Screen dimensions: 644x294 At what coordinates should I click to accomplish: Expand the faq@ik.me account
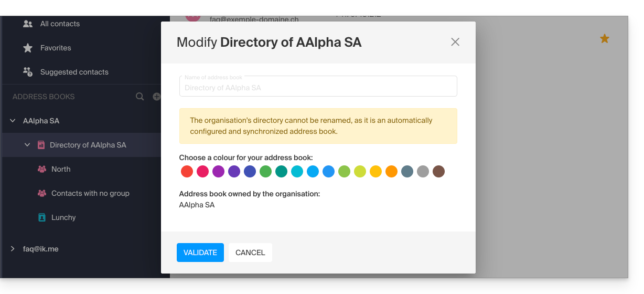13,249
